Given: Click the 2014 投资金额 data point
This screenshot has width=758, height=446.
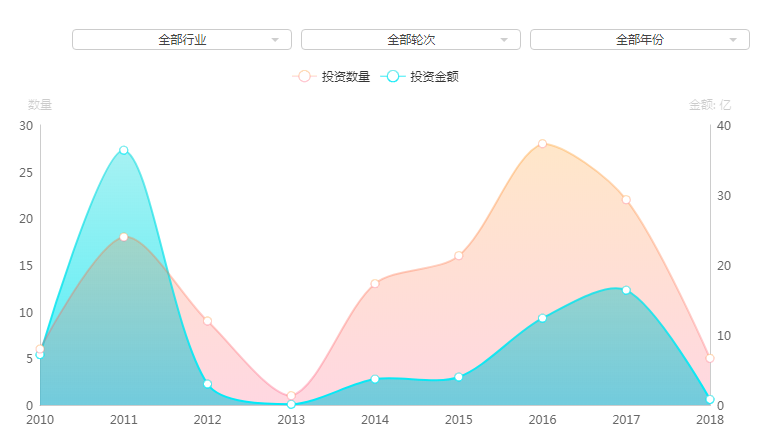Looking at the screenshot, I should [x=375, y=379].
